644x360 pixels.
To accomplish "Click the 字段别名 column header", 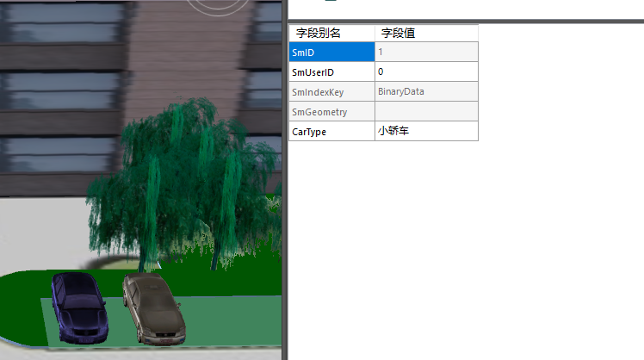I will click(x=331, y=33).
